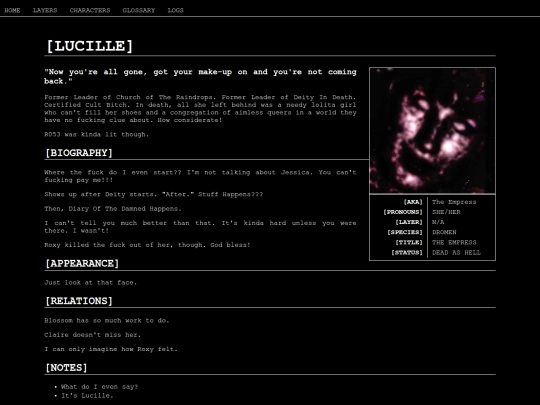Click Lucille's portrait image
This screenshot has height=405, width=540.
click(432, 131)
